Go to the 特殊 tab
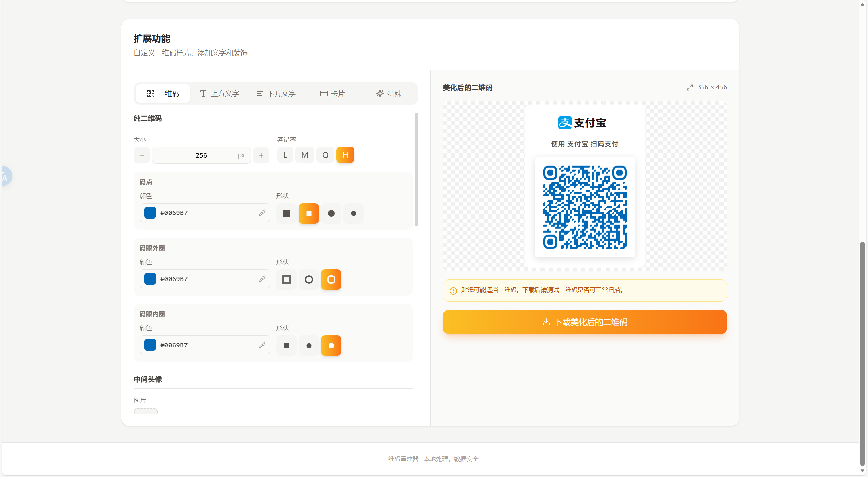The image size is (868, 477). pos(389,94)
